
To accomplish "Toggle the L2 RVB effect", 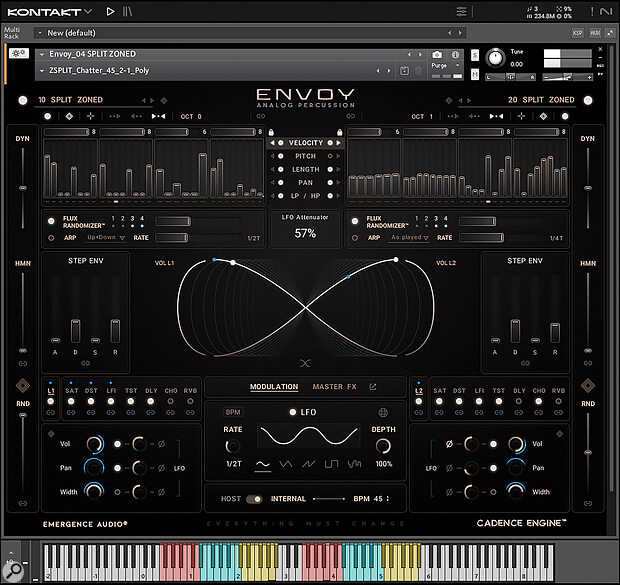I will 558,401.
